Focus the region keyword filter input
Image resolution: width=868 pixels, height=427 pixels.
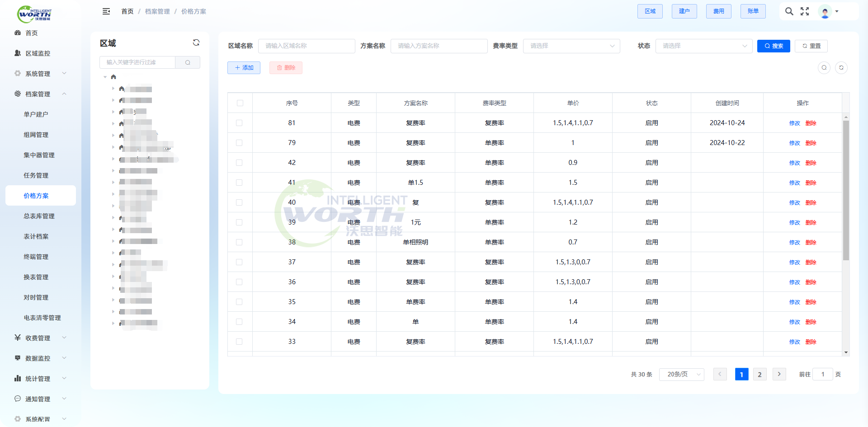pyautogui.click(x=137, y=62)
